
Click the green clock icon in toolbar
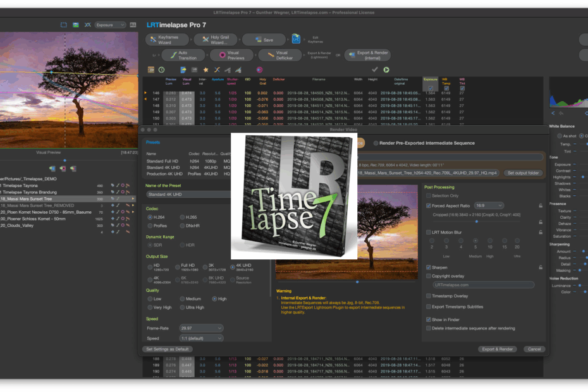(162, 70)
